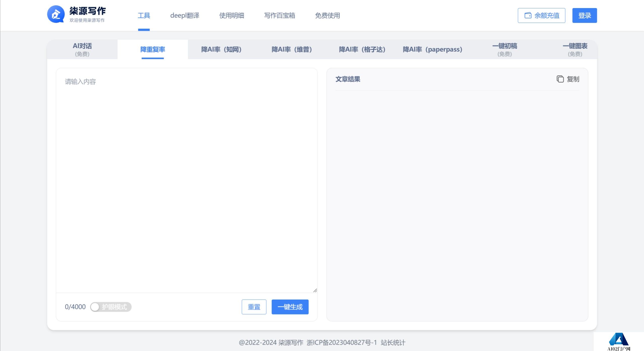The image size is (644, 351).
Task: Click the 柒源写作 brand name text
Action: [x=88, y=11]
